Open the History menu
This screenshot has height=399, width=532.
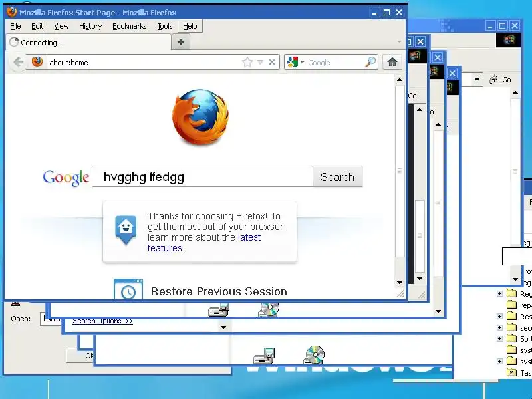point(90,26)
